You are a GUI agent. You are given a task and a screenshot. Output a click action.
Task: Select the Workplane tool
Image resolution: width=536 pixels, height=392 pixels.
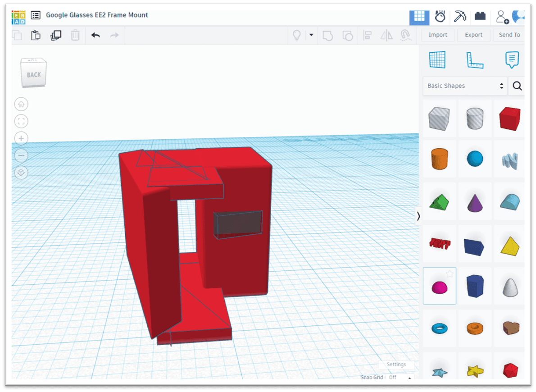(437, 60)
